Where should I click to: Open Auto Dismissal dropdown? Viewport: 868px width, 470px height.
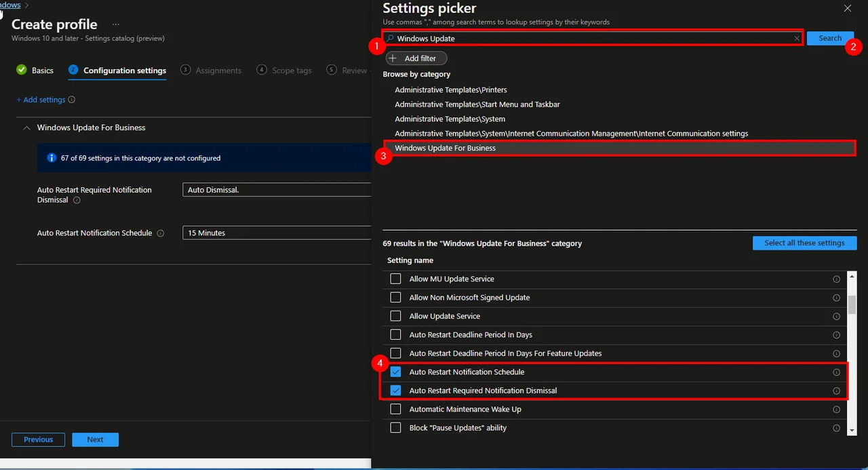tap(277, 190)
